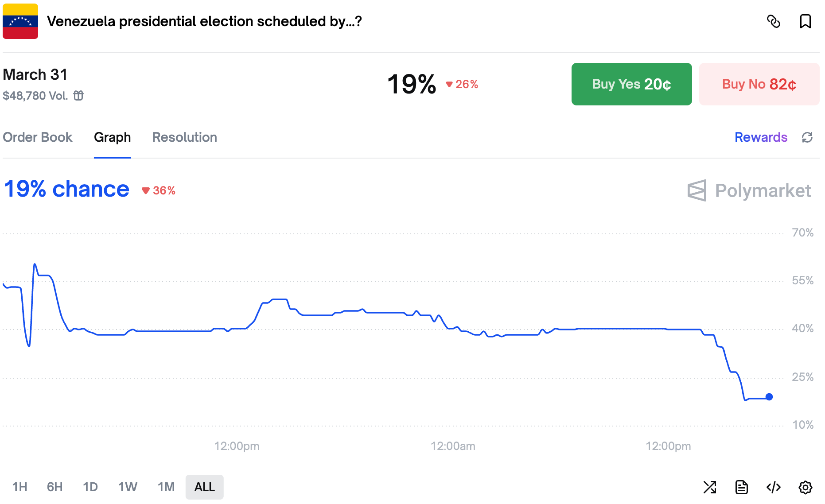The width and height of the screenshot is (825, 504).
Task: Click the shuffle compare icon below the chart
Action: click(x=710, y=487)
